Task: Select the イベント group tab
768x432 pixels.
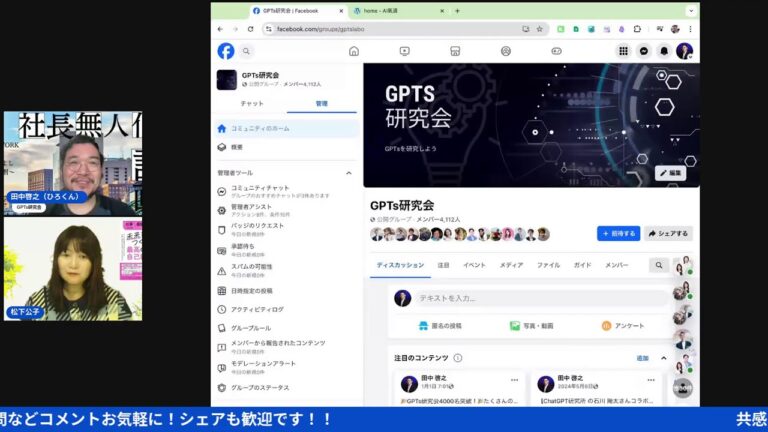Action: pyautogui.click(x=474, y=265)
